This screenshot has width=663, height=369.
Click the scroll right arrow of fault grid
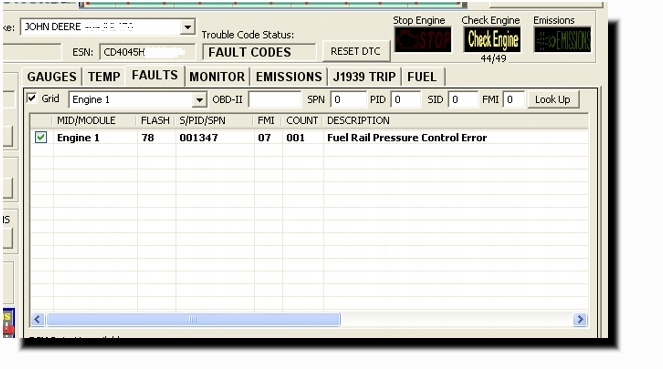(x=580, y=319)
